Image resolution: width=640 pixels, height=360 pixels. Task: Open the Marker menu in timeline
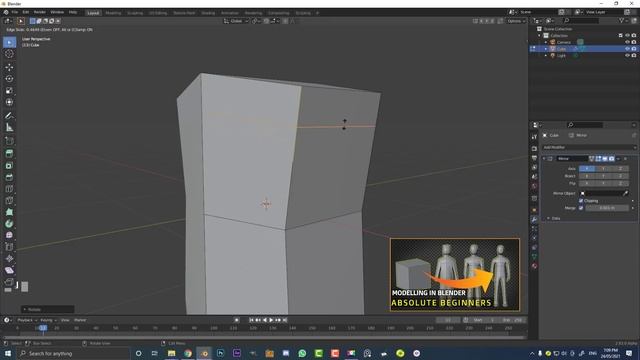(x=80, y=320)
